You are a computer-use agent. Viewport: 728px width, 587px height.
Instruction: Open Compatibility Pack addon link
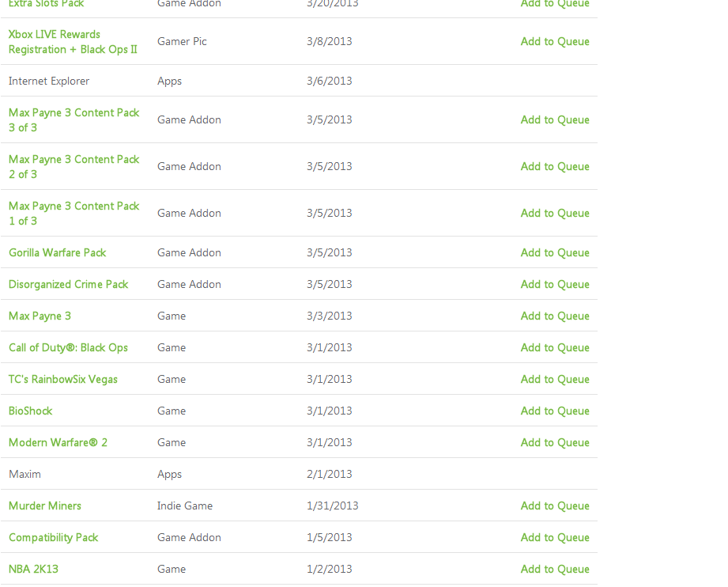54,537
